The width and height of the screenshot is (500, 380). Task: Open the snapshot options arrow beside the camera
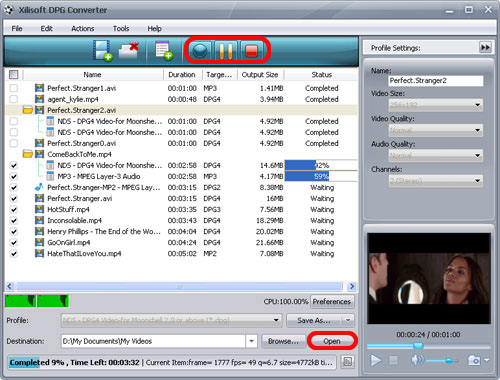pyautogui.click(x=487, y=360)
